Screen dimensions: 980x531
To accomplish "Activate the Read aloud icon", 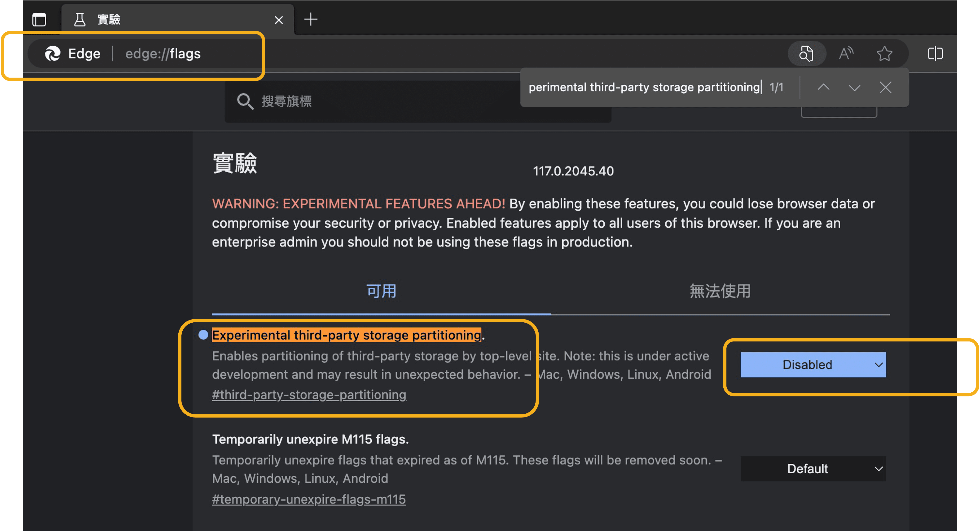I will tap(846, 54).
